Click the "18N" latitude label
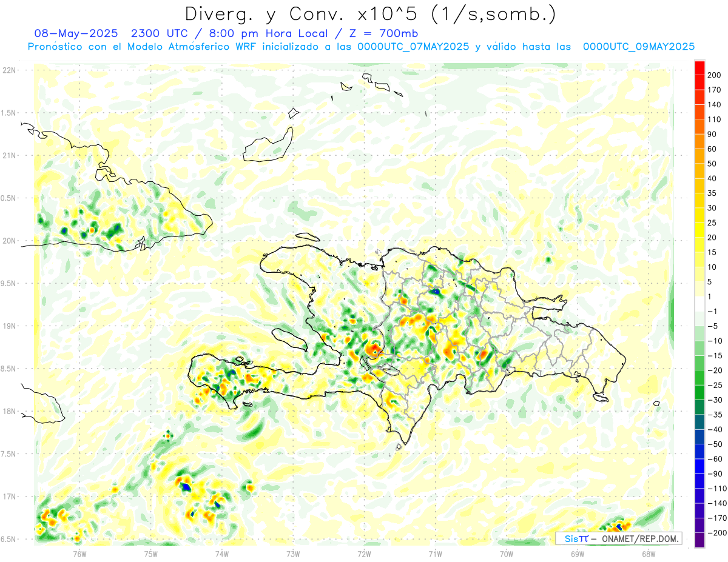Image resolution: width=728 pixels, height=562 pixels. [9, 411]
